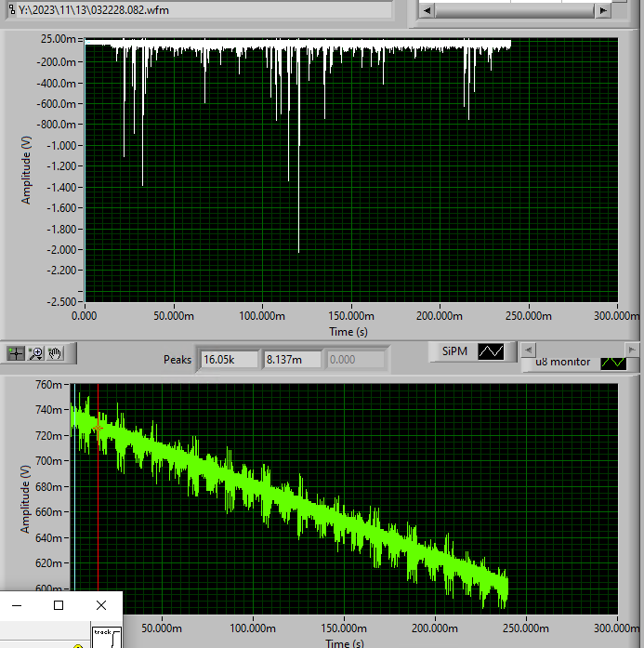
Task: Click the 100.000m label on lower graph X-axis
Action: pos(253,628)
